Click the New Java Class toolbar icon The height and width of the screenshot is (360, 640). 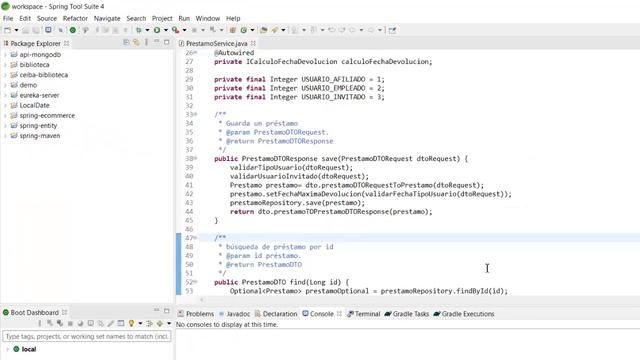(244, 30)
